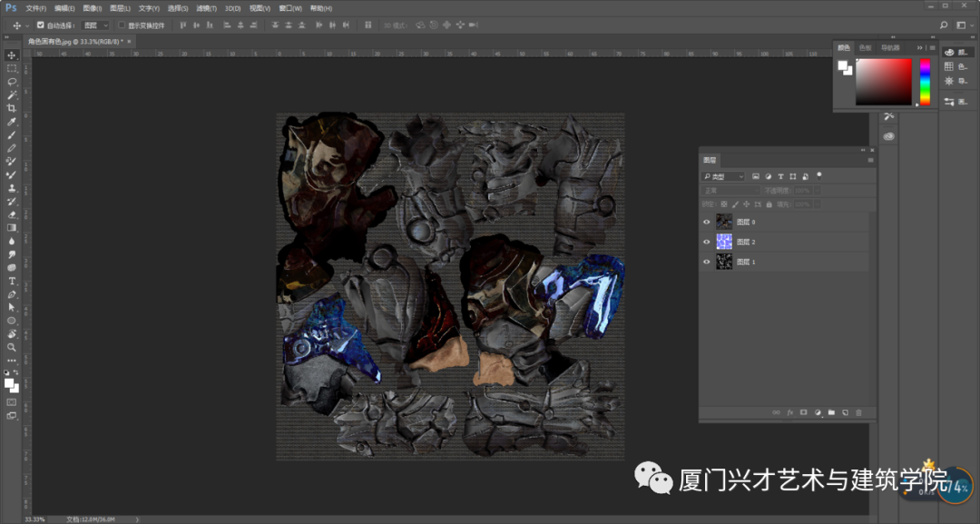Open 窗口(W) menu
The width and height of the screenshot is (980, 524).
[290, 8]
